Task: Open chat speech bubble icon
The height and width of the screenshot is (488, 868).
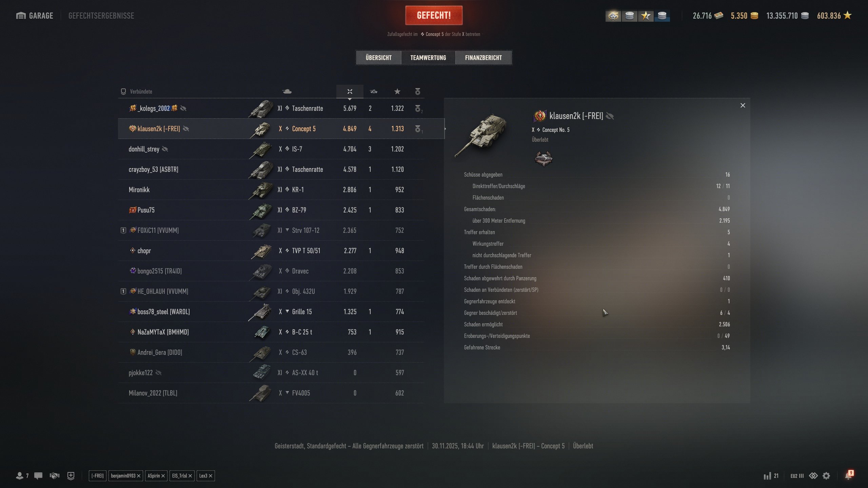Action: coord(38,476)
